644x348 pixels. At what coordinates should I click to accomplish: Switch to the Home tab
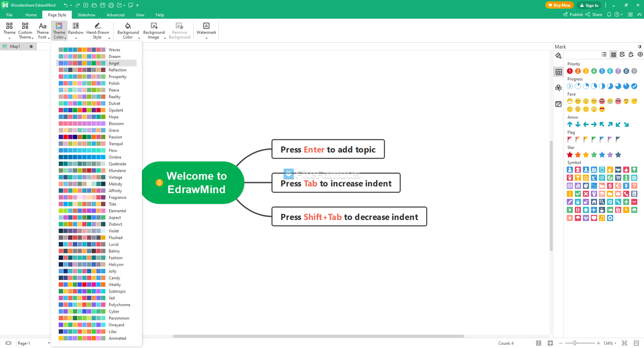[x=31, y=15]
